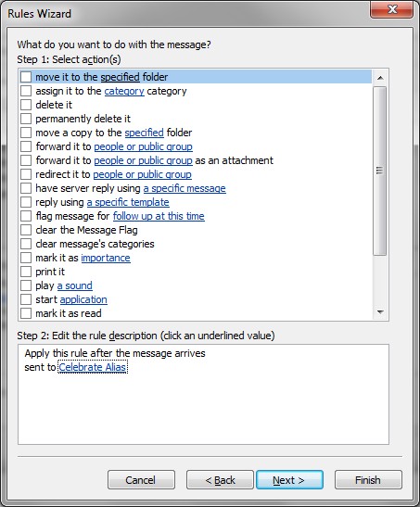Click 'people or public group' in the 'as an attachment' row
This screenshot has width=420, height=507.
point(143,160)
